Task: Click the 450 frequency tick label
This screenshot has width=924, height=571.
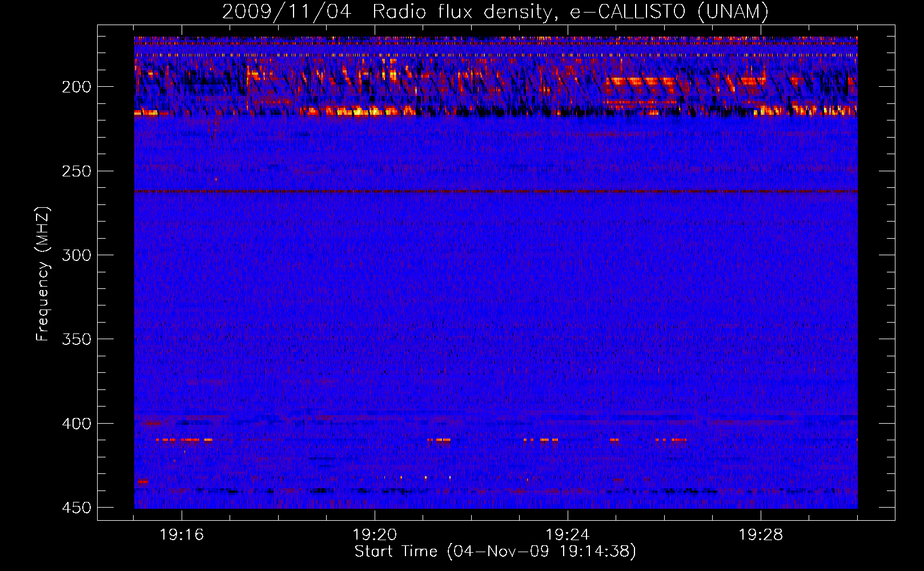Action: coord(77,508)
